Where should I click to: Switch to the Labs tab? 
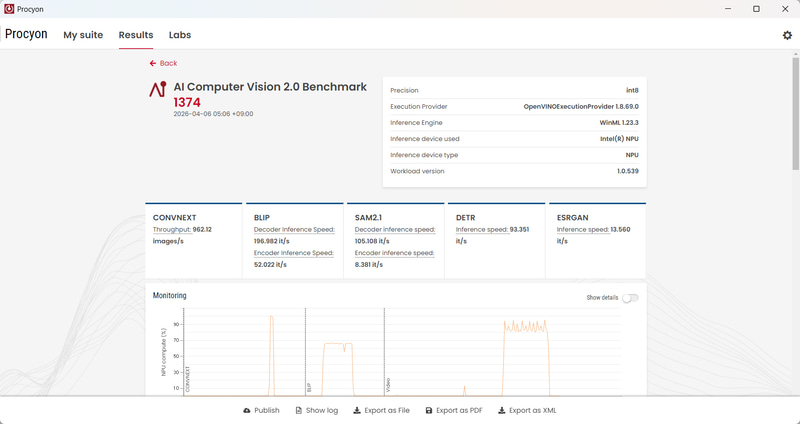pyautogui.click(x=180, y=35)
